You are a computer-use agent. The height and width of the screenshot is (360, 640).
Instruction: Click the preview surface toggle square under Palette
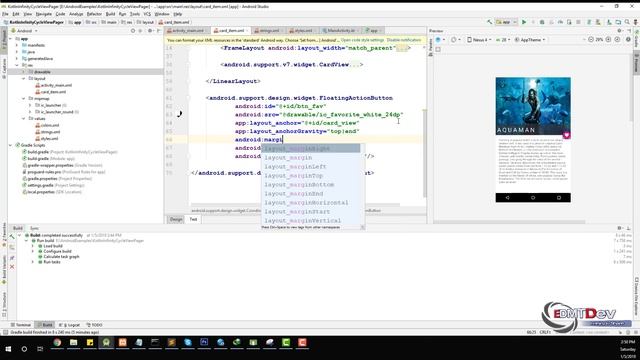[x=438, y=49]
